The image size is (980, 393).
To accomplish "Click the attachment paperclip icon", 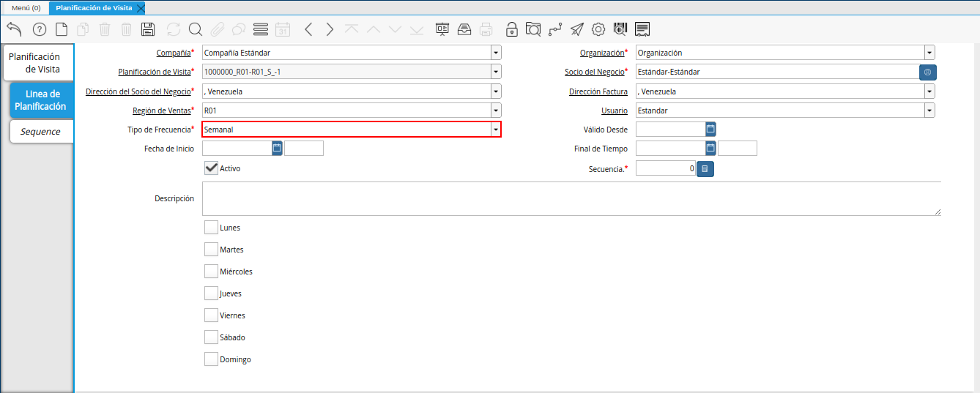I will [217, 29].
